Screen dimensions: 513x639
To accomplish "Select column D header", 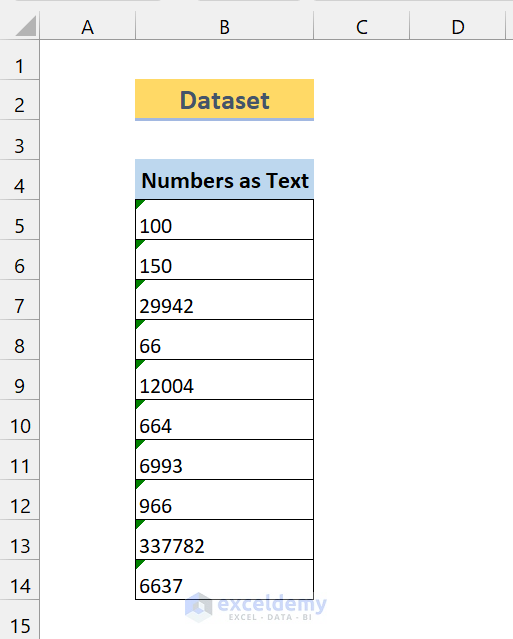I will coord(458,26).
